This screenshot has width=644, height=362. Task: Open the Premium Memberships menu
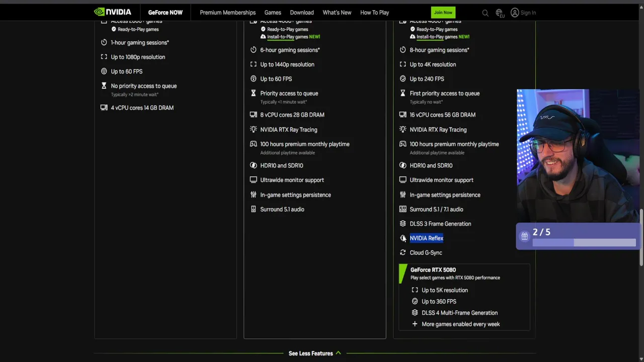pos(227,13)
